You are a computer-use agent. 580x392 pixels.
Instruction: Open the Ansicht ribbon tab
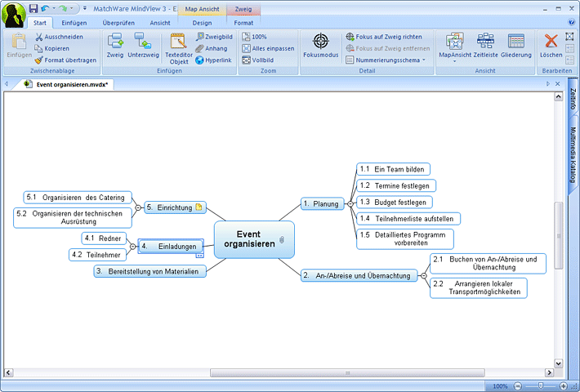(x=160, y=23)
